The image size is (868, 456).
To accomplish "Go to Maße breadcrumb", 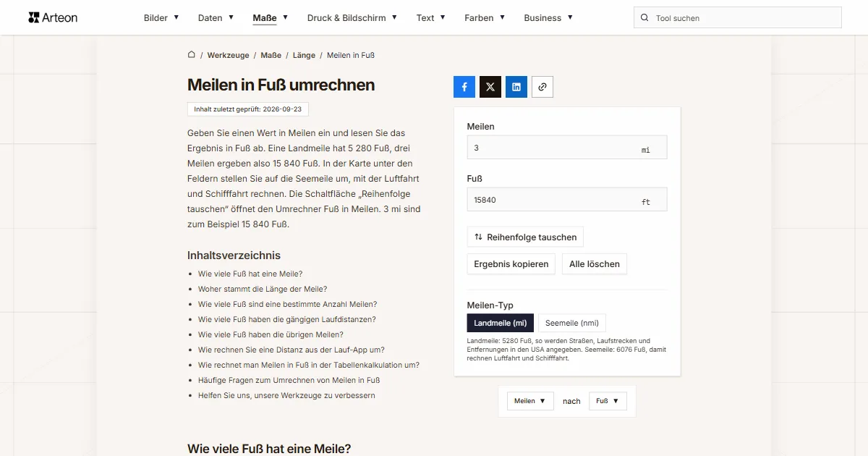I will point(271,55).
